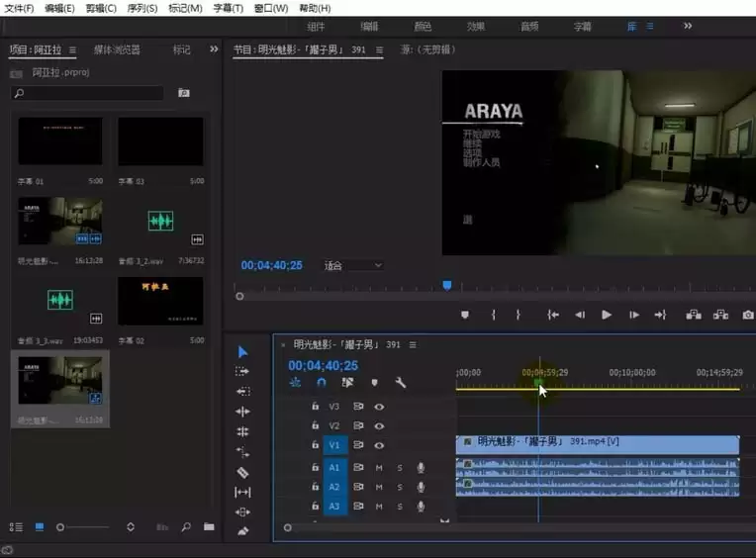Viewport: 756px width, 558px height.
Task: Toggle V1 track output eye icon
Action: (x=378, y=445)
